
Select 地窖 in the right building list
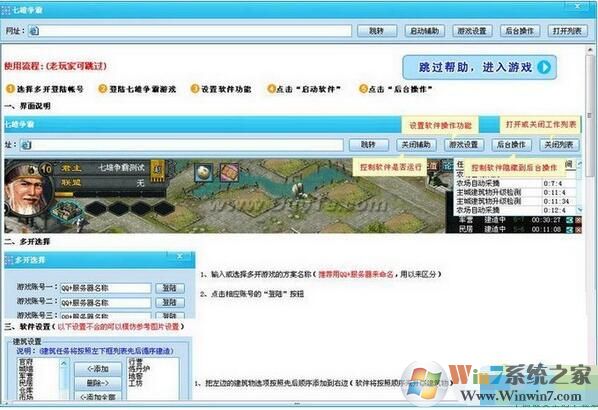136,376
